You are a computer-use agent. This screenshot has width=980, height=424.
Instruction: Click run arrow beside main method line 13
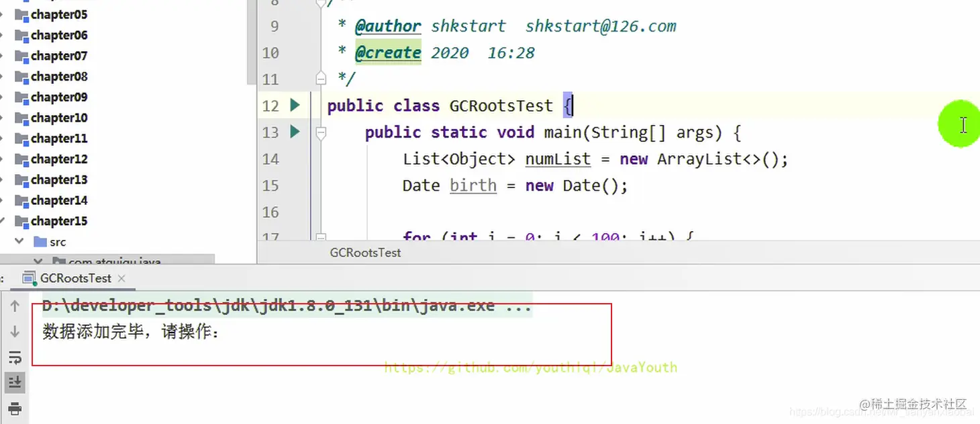coord(295,132)
